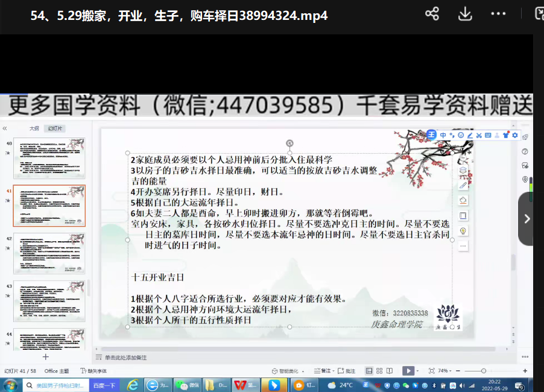The image size is (544, 392).
Task: Select the 幻灯片 slides tab
Action: point(56,128)
